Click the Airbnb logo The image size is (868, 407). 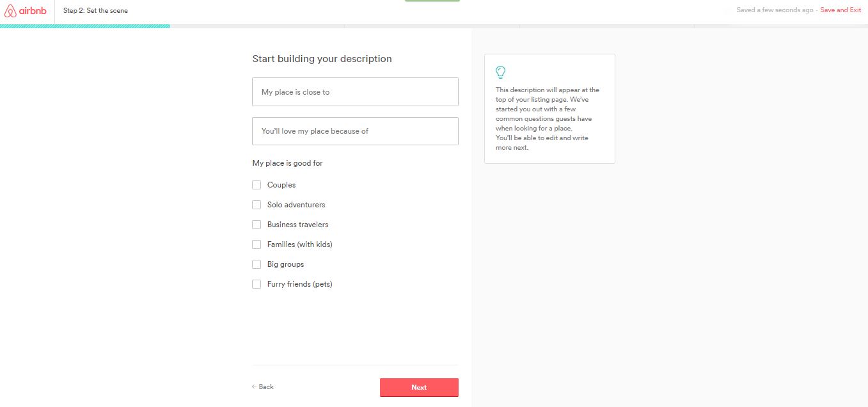[26, 10]
